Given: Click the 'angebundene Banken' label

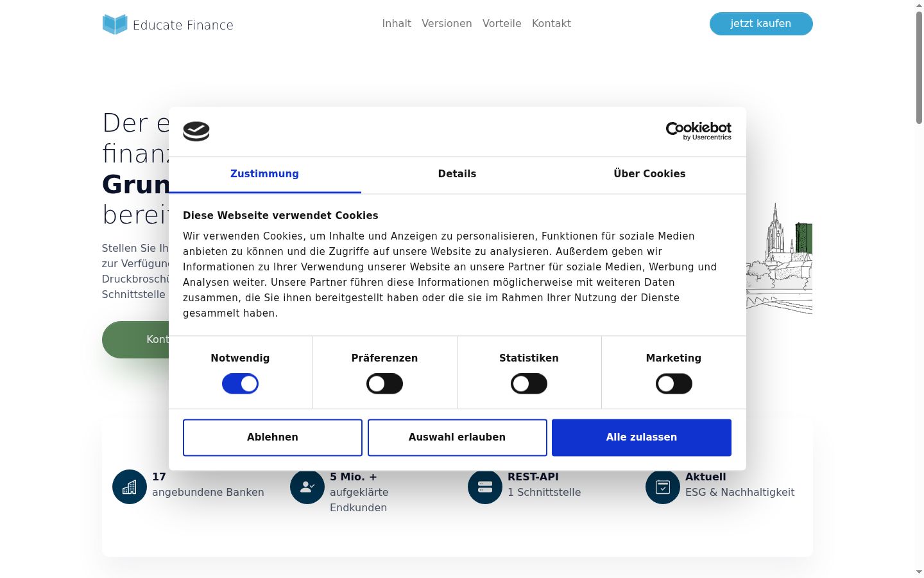Looking at the screenshot, I should [208, 493].
